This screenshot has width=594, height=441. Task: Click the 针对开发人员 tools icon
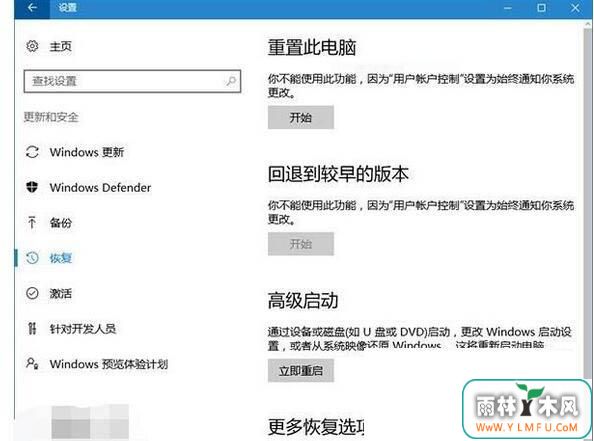coord(32,328)
